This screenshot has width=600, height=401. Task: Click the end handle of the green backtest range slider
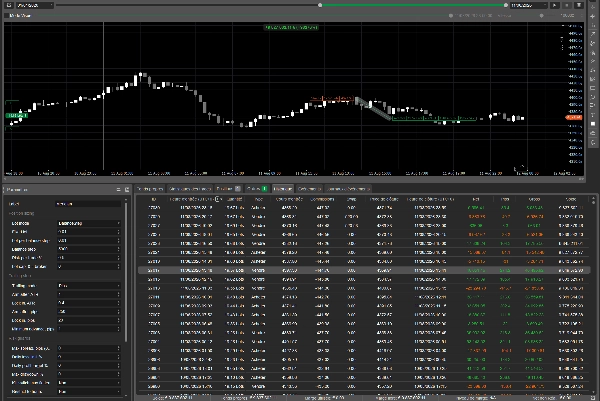tap(506, 5)
